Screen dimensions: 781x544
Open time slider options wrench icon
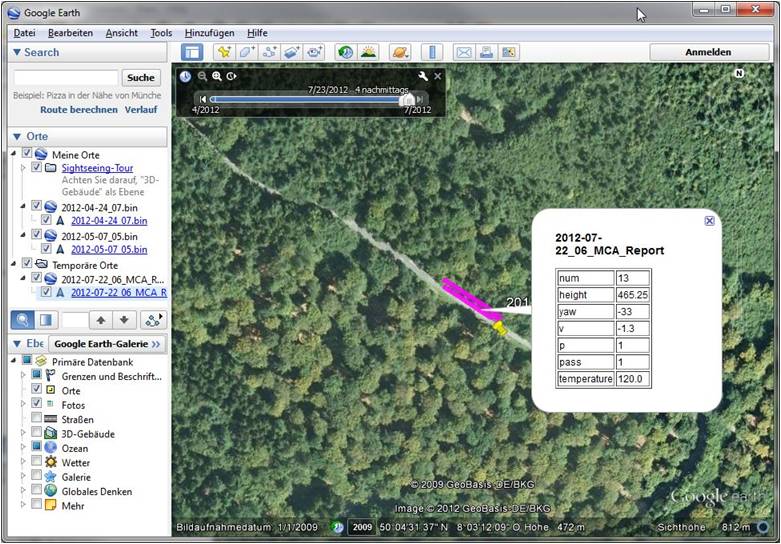click(423, 76)
